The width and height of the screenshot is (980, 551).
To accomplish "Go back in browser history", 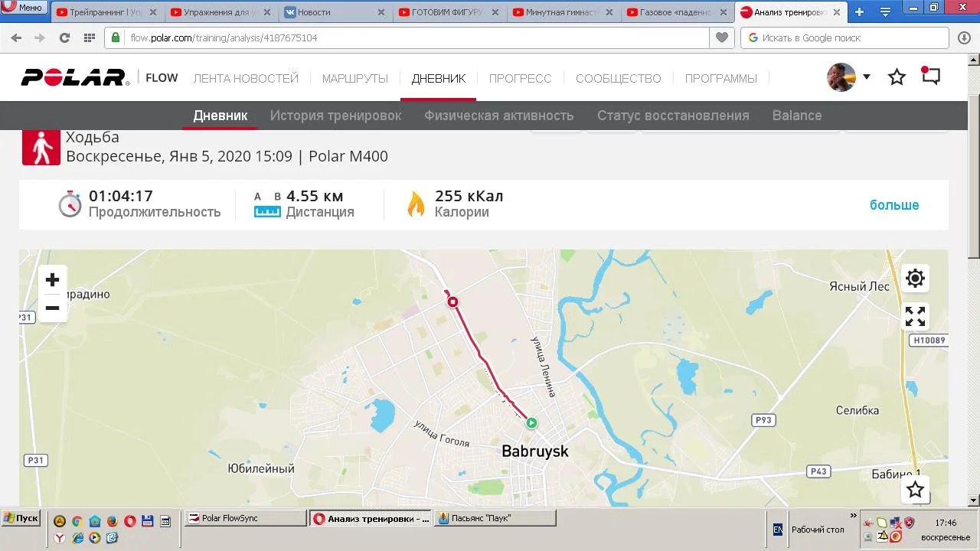I will [16, 37].
